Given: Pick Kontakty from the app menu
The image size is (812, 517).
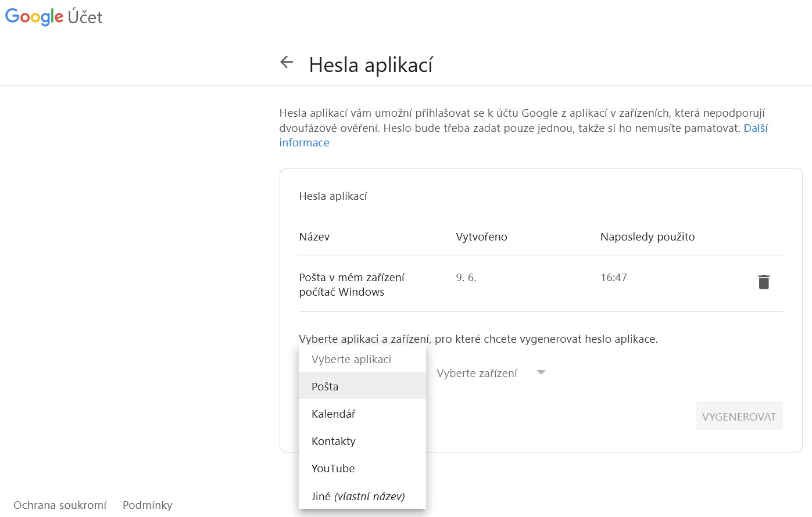Looking at the screenshot, I should coord(334,441).
